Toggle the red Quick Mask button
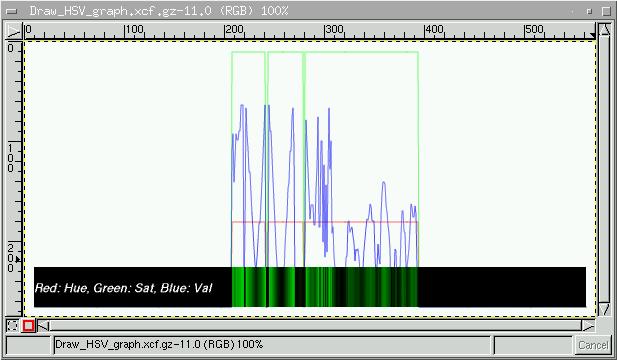This screenshot has height=360, width=617. pos(28,326)
